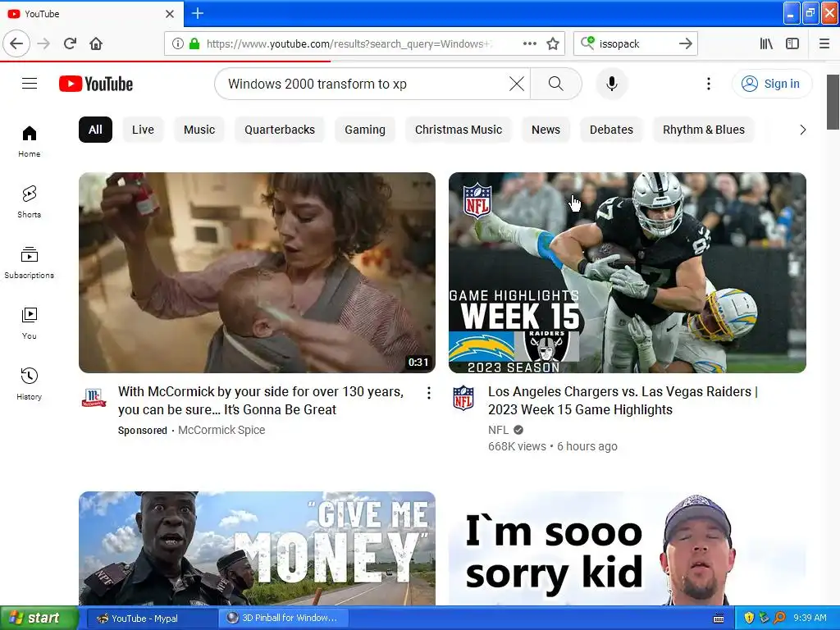The height and width of the screenshot is (630, 840).
Task: Go to Home in YouTube sidebar
Action: point(29,141)
